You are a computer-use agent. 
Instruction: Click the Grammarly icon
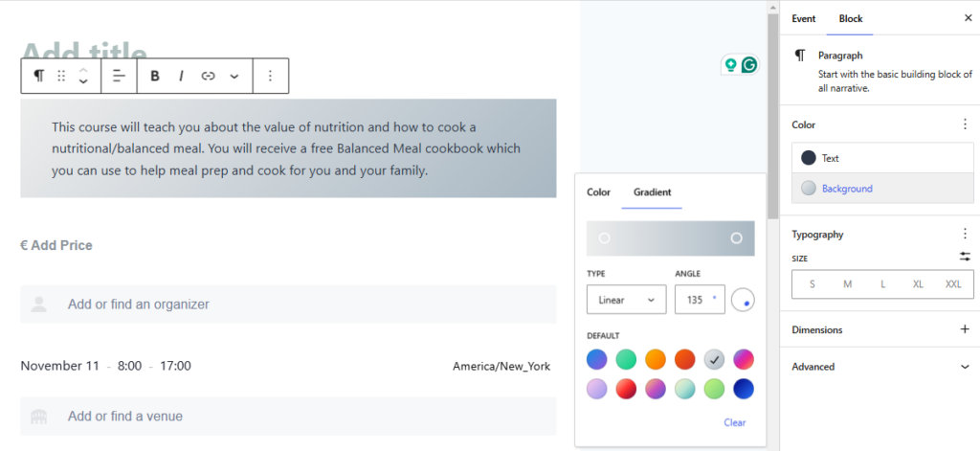click(x=749, y=65)
